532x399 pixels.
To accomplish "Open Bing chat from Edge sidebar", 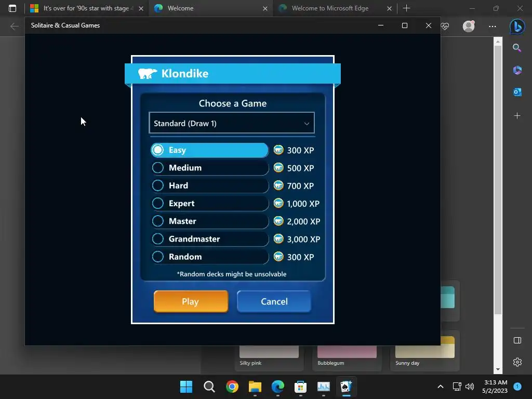I will 517,26.
